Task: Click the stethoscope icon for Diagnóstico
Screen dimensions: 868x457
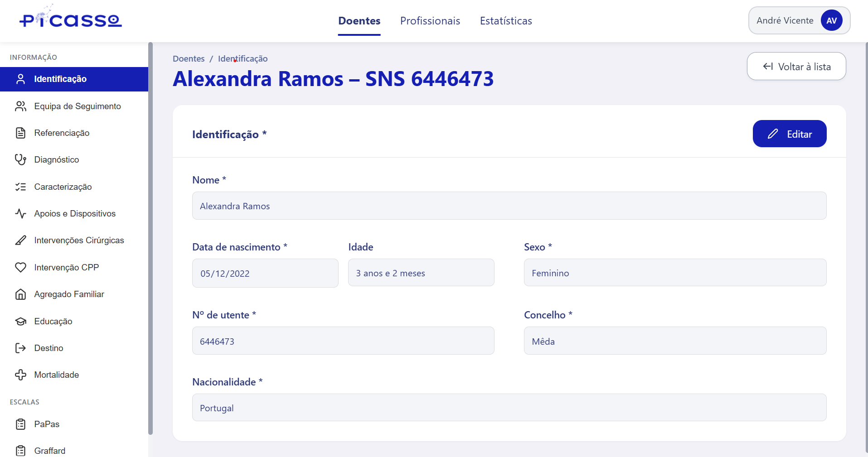Action: click(x=20, y=160)
